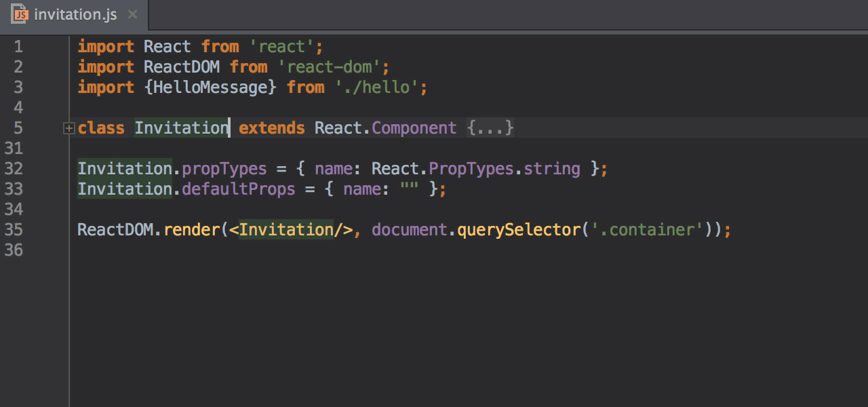The width and height of the screenshot is (868, 407).
Task: Click the '.container' selector string
Action: [647, 230]
